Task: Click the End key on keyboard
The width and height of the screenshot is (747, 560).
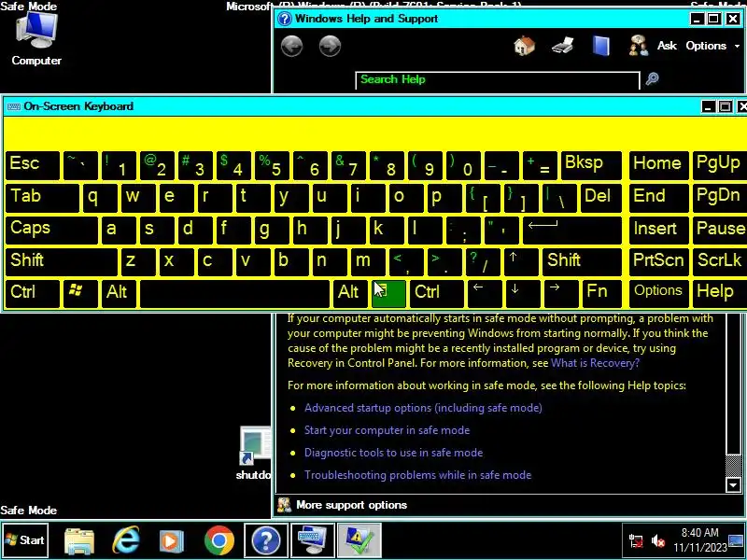Action: point(659,197)
